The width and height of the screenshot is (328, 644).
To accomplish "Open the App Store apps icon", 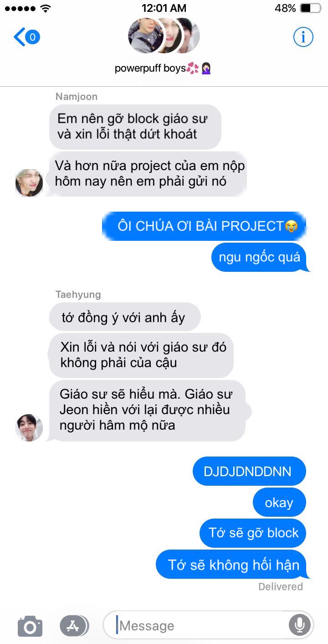I will 74,626.
